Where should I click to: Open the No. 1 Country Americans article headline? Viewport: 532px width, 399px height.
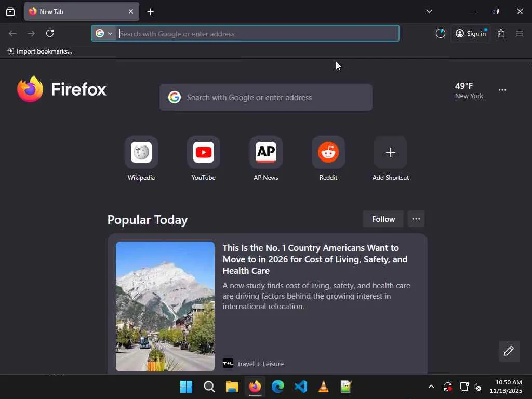[x=315, y=259]
